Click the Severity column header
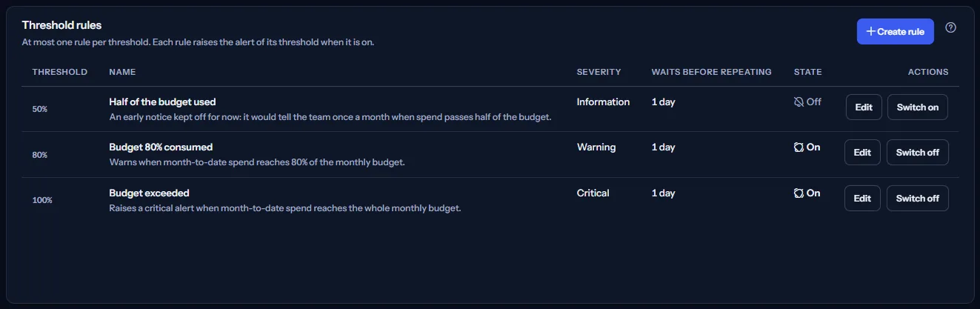The image size is (980, 309). [x=599, y=72]
